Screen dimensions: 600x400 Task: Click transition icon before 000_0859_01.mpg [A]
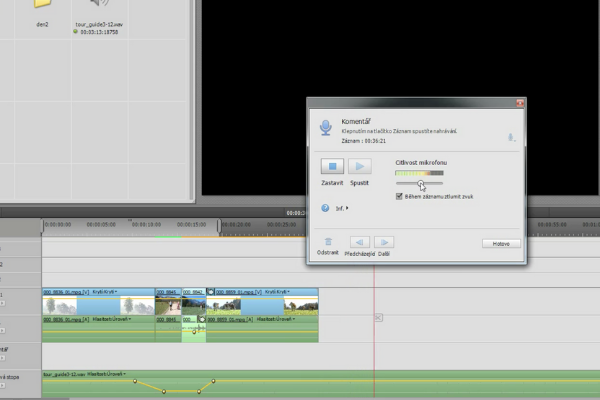pyautogui.click(x=202, y=319)
